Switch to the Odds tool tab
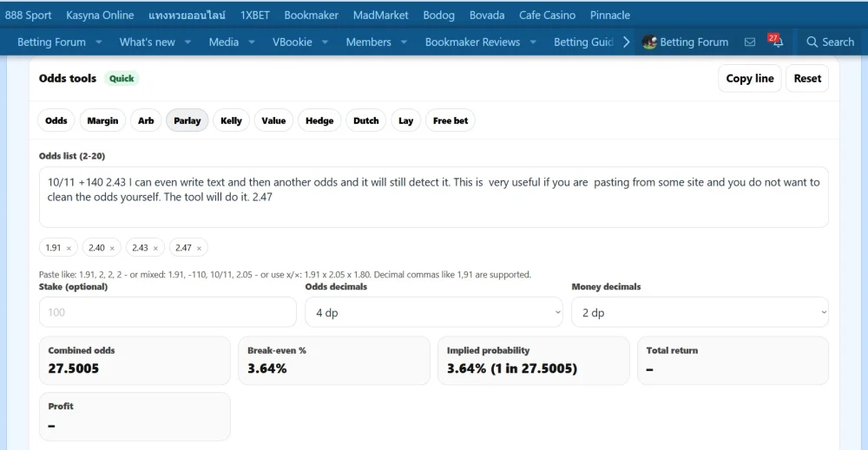The height and width of the screenshot is (450, 868). (x=56, y=121)
